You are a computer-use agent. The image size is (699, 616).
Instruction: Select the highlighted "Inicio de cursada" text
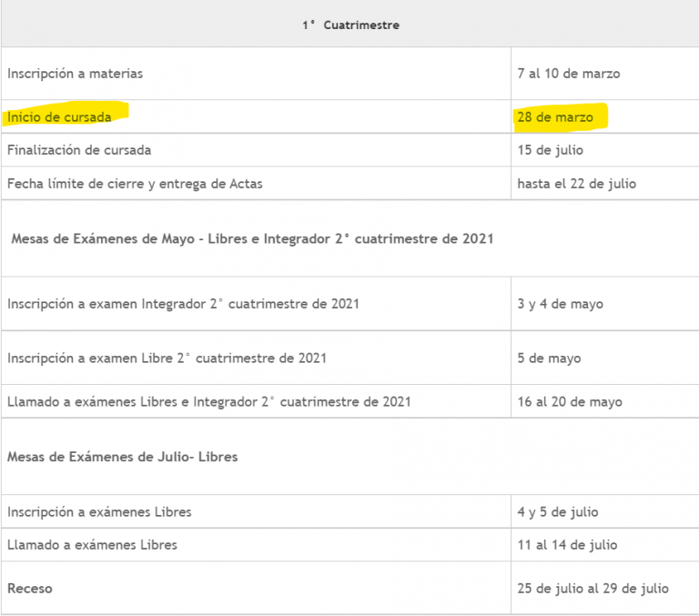coord(60,117)
